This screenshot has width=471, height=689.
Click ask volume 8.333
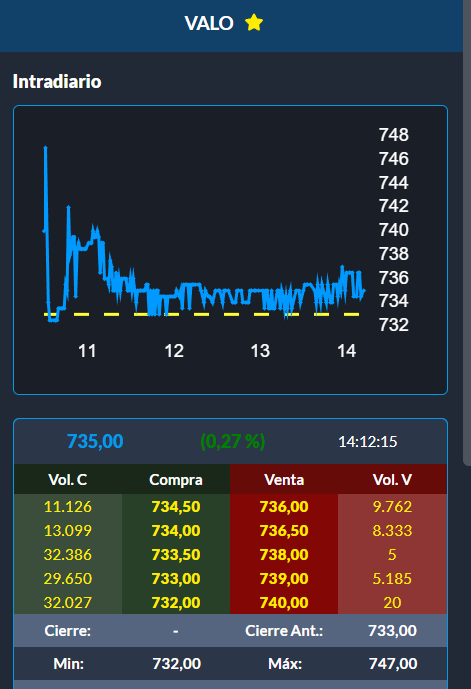392,530
